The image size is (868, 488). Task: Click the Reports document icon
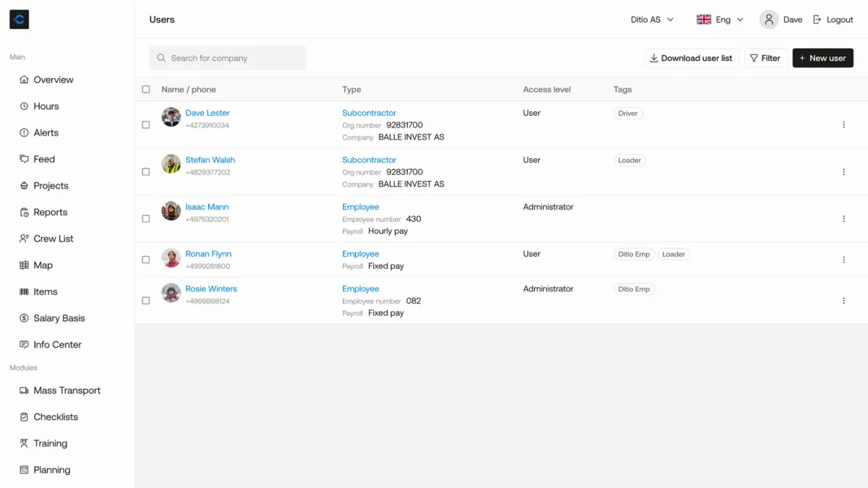25,213
